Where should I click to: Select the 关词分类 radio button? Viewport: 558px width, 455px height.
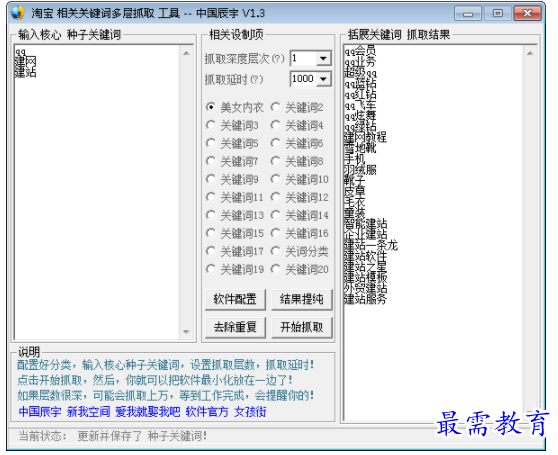(275, 252)
